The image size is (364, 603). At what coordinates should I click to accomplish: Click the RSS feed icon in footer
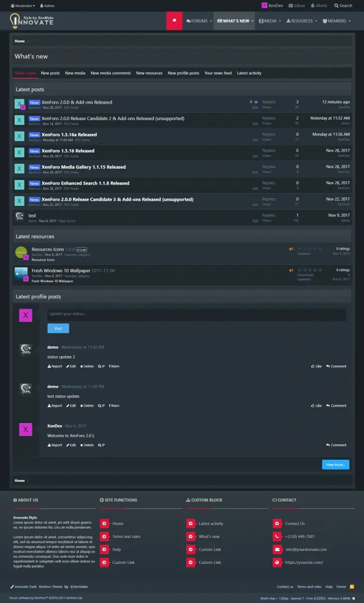(352, 587)
